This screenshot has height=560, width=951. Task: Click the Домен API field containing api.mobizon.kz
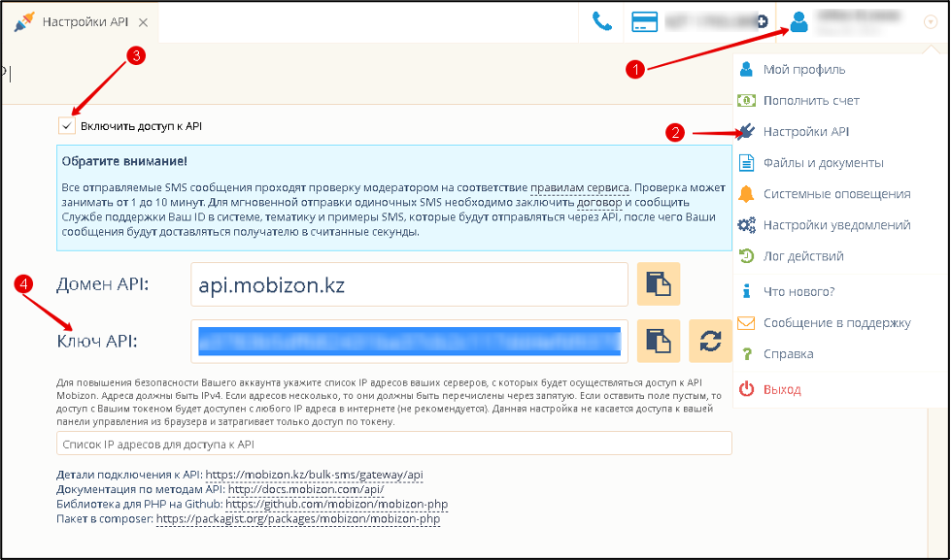(409, 284)
